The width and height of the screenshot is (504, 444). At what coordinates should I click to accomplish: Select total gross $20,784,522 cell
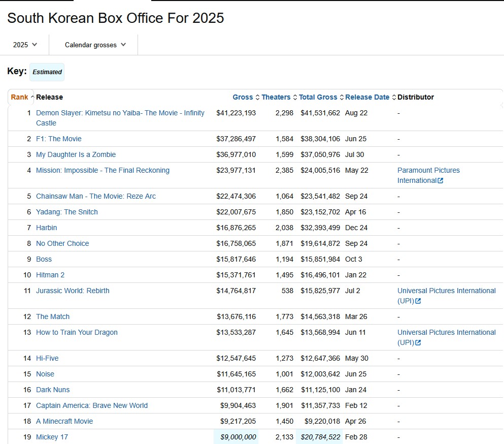coord(319,437)
